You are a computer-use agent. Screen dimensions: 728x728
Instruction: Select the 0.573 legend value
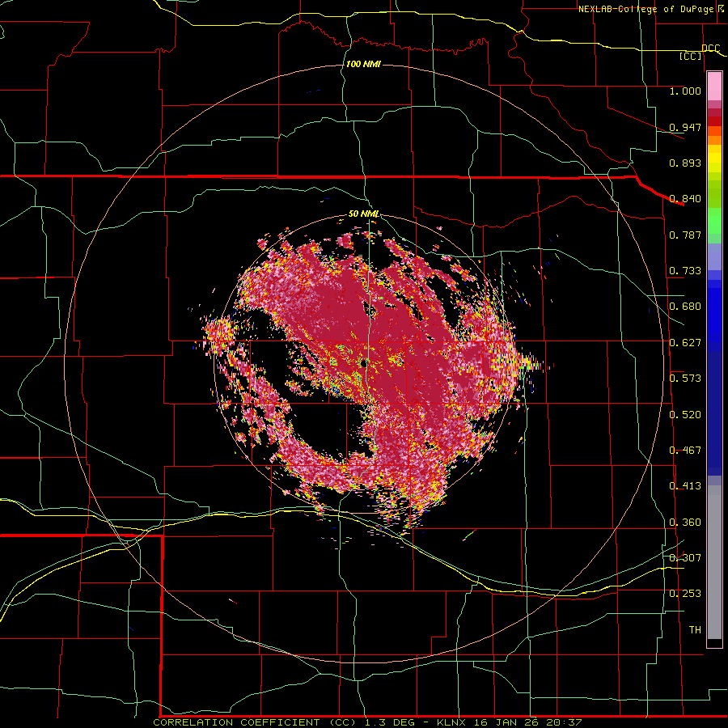pos(685,379)
